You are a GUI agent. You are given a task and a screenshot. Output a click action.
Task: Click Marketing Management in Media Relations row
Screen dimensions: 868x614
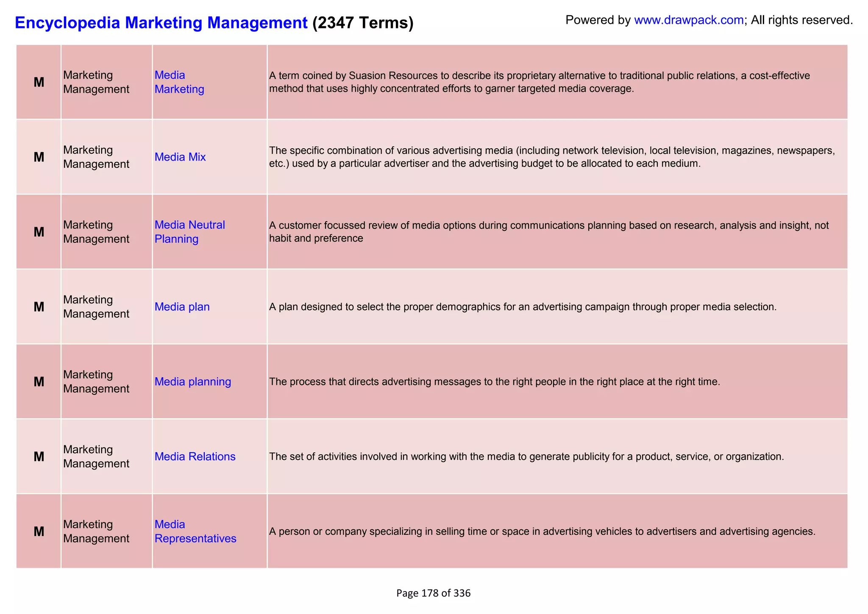(96, 456)
